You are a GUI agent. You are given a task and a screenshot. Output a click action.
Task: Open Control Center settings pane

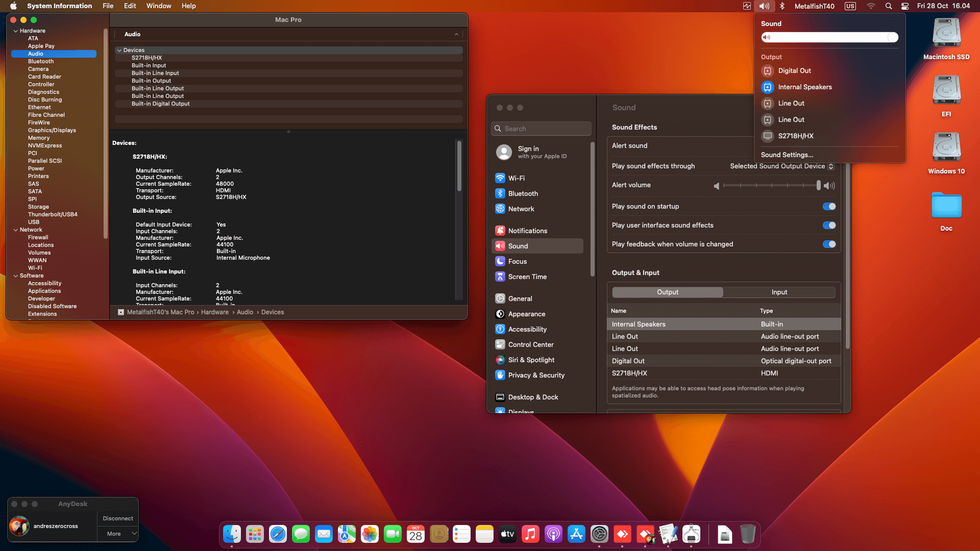tap(530, 345)
